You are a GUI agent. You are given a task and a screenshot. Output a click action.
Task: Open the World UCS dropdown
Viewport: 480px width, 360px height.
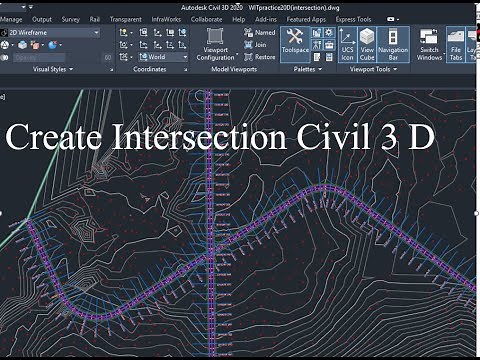point(185,57)
